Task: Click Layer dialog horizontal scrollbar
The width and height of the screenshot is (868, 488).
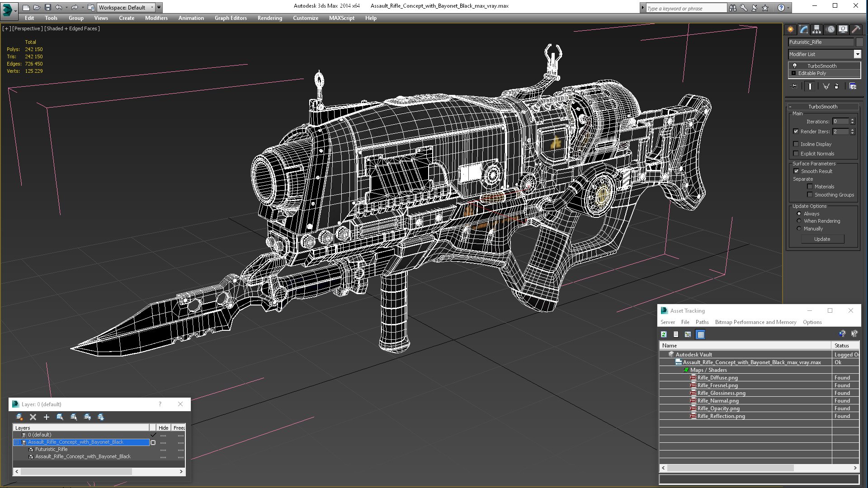Action: [76, 471]
